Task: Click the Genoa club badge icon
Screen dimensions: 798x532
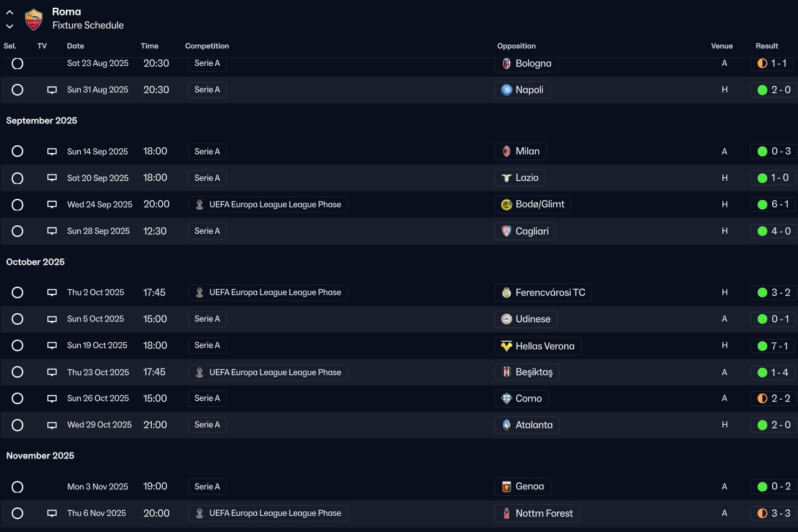Action: (507, 487)
